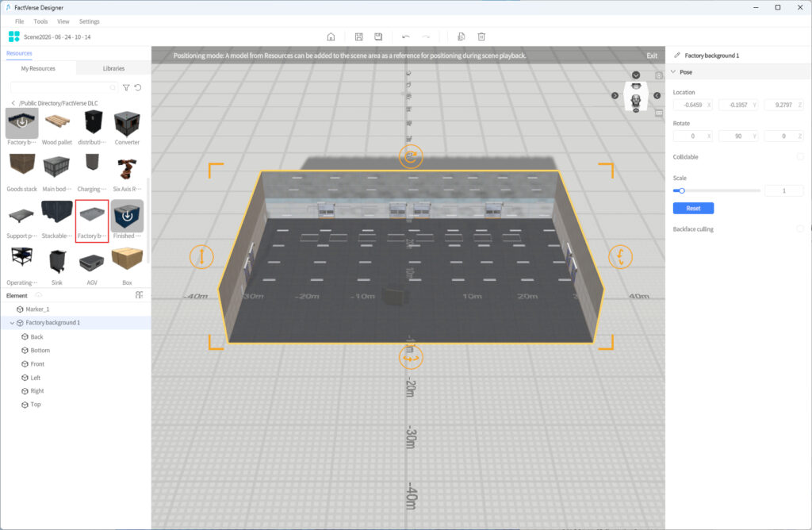Open the View menu

(x=63, y=21)
